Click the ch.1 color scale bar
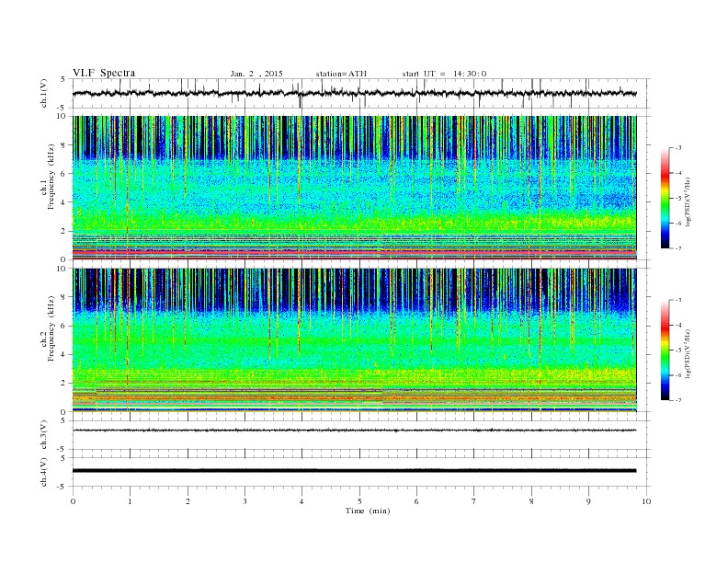 pyautogui.click(x=665, y=198)
